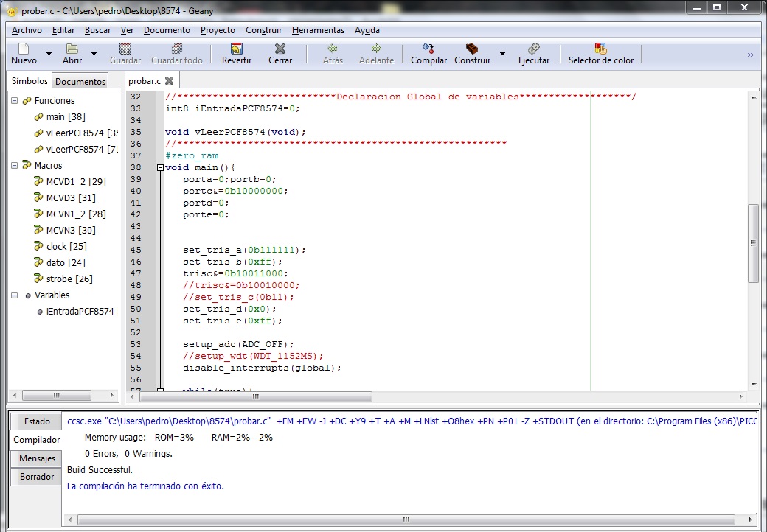Click the Revertir toolbar icon

pos(236,49)
